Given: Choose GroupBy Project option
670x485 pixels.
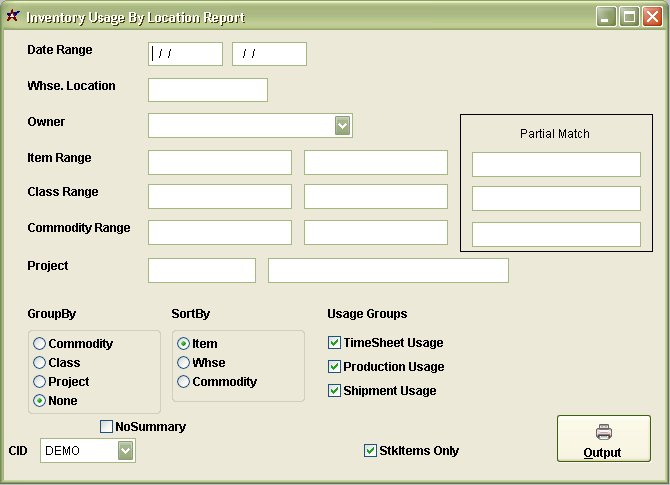Looking at the screenshot, I should [x=40, y=382].
